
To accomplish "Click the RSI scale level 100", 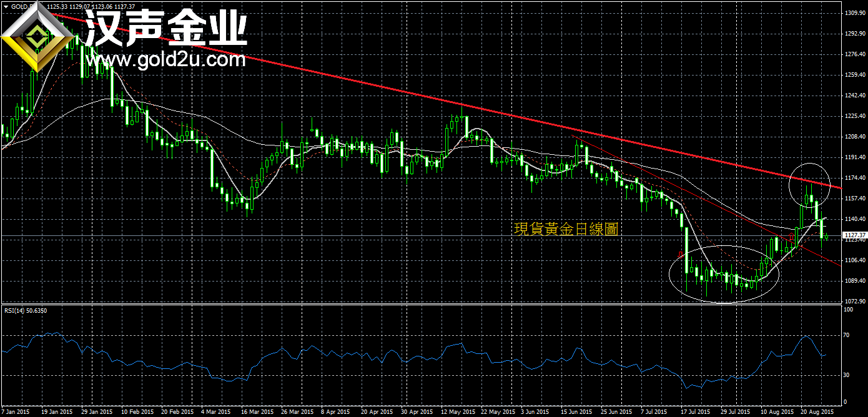I will [x=848, y=310].
